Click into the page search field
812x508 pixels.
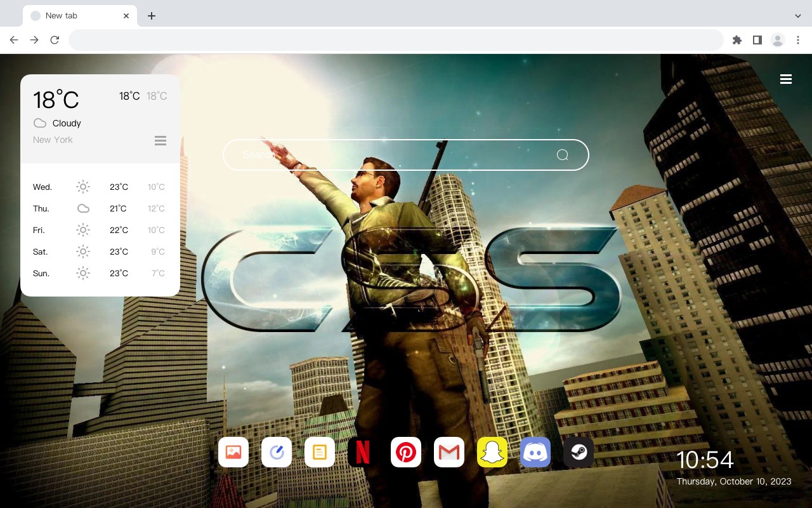click(406, 155)
